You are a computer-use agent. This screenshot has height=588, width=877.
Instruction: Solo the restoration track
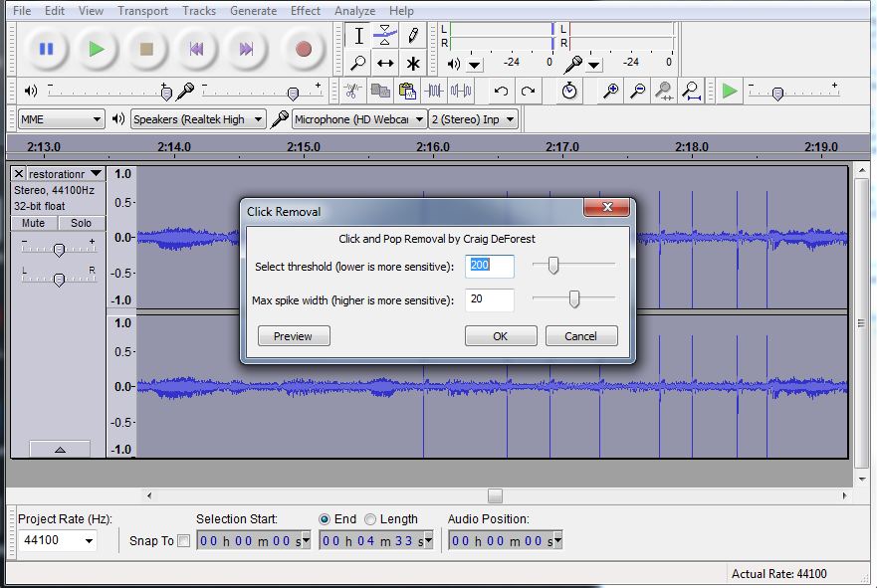(81, 223)
